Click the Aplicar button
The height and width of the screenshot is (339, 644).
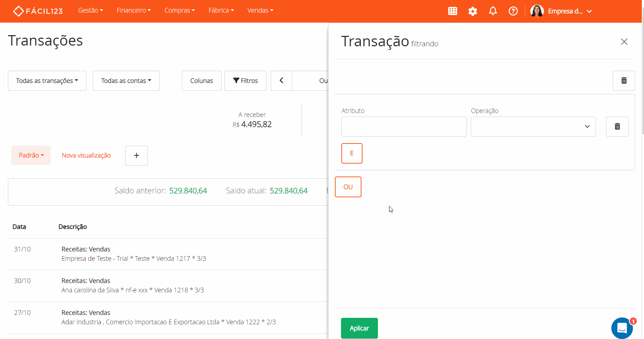coord(359,328)
